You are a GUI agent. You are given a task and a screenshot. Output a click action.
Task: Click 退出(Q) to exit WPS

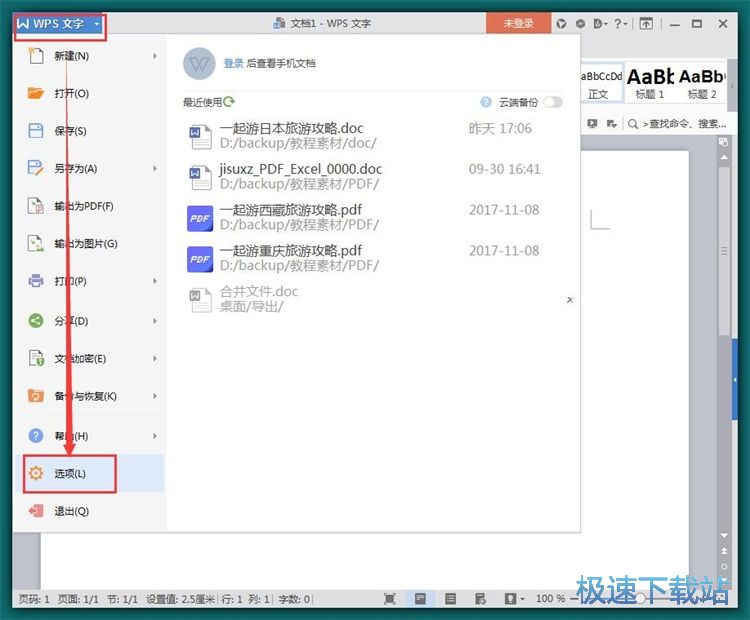pos(91,511)
